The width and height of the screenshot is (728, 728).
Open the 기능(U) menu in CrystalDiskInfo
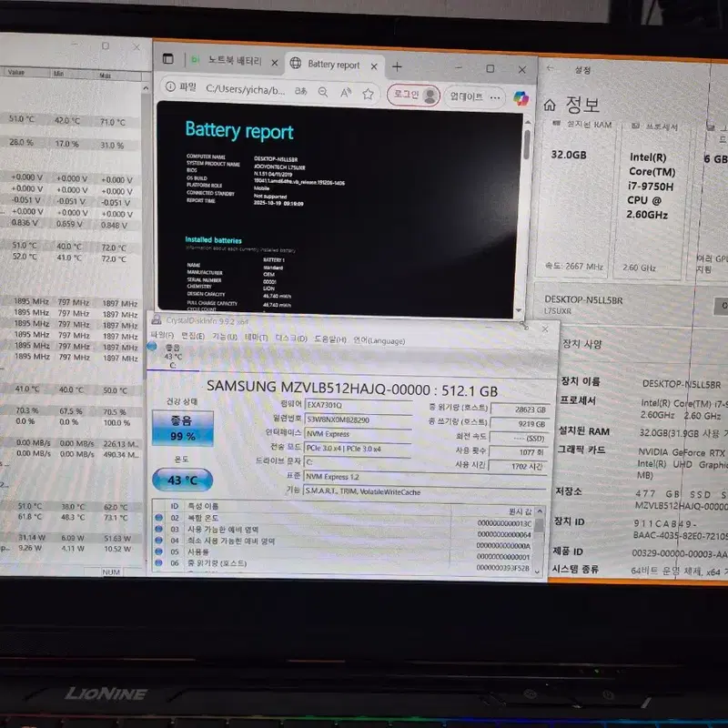click(225, 337)
